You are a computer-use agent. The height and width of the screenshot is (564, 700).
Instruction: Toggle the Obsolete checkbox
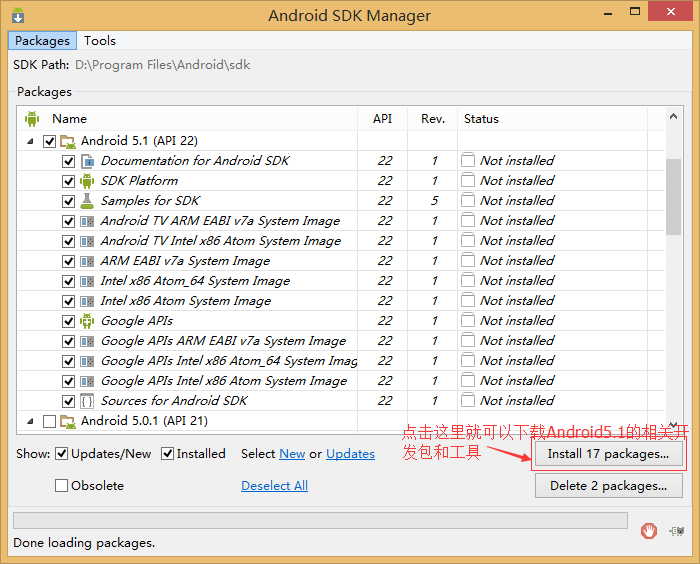[62, 486]
